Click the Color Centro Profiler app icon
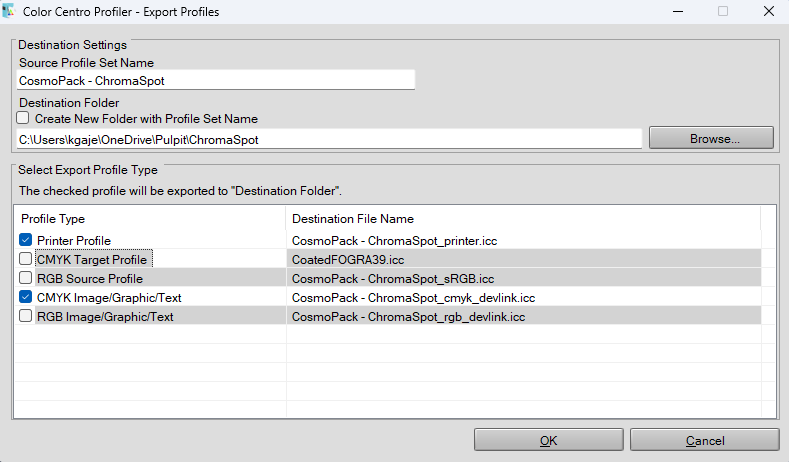The height and width of the screenshot is (462, 789). pos(9,11)
